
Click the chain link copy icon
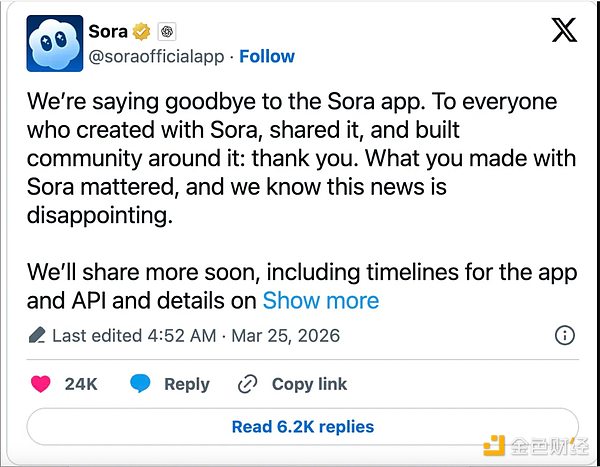248,384
